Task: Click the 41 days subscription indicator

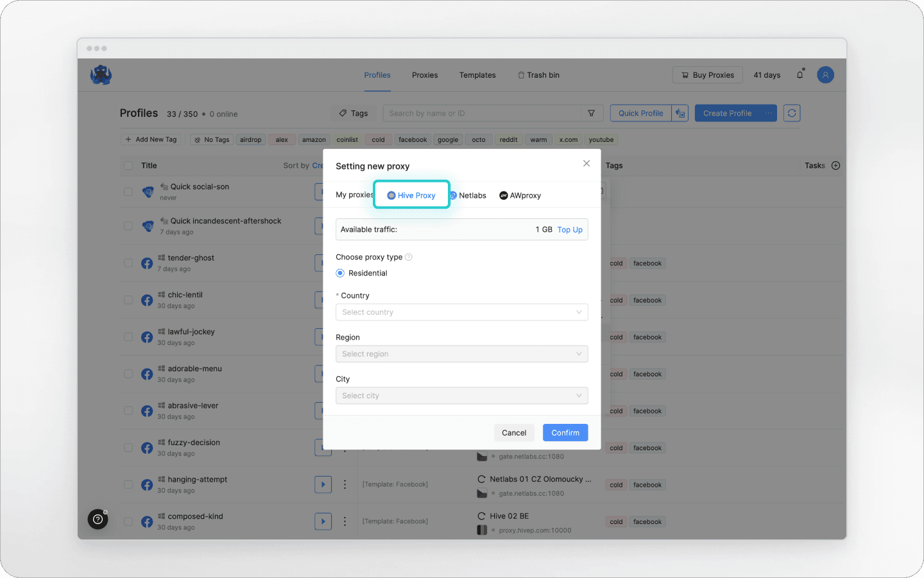Action: 767,75
